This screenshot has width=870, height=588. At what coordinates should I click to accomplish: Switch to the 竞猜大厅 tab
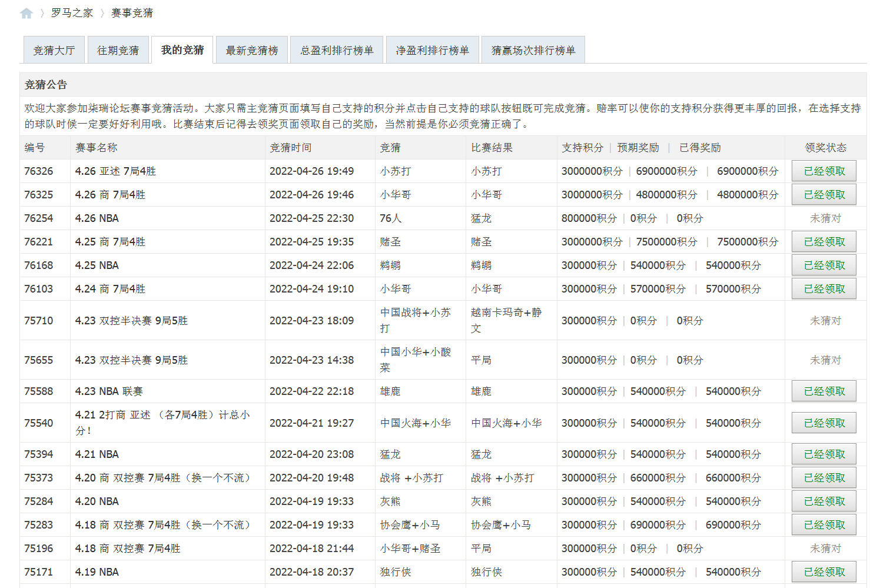pos(54,51)
